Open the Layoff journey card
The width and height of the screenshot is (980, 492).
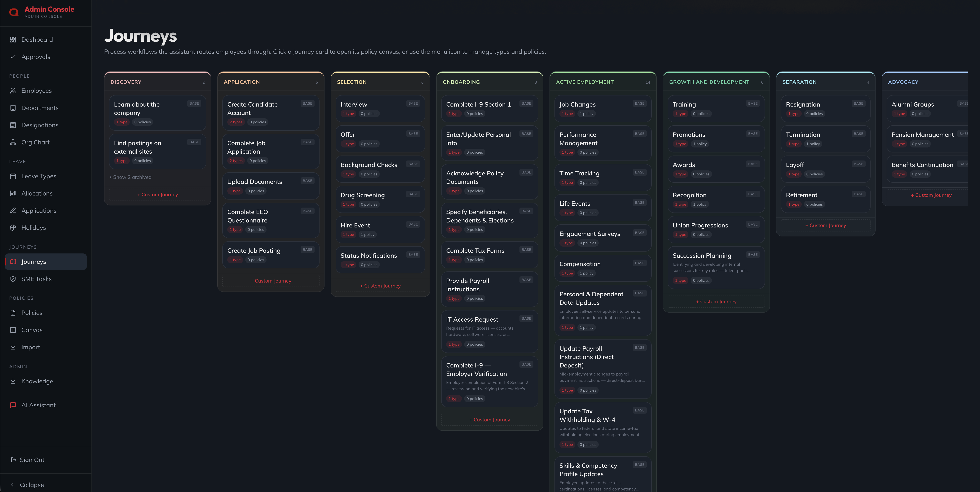(826, 169)
